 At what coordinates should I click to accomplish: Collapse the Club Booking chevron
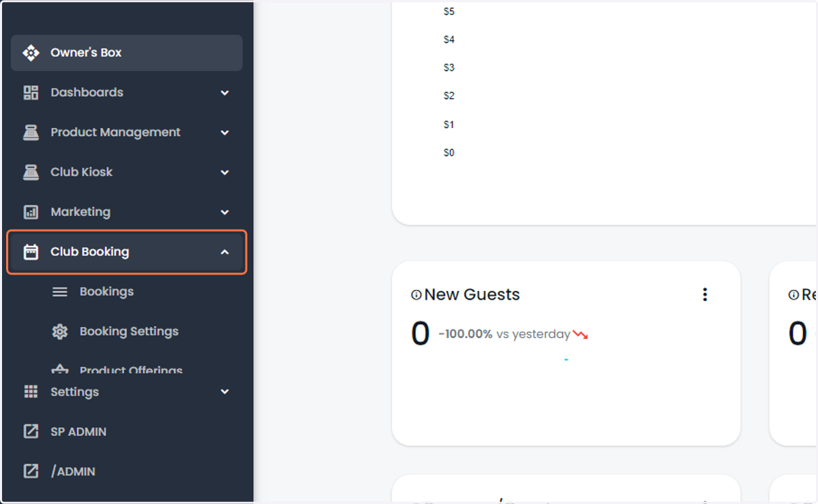coord(225,252)
